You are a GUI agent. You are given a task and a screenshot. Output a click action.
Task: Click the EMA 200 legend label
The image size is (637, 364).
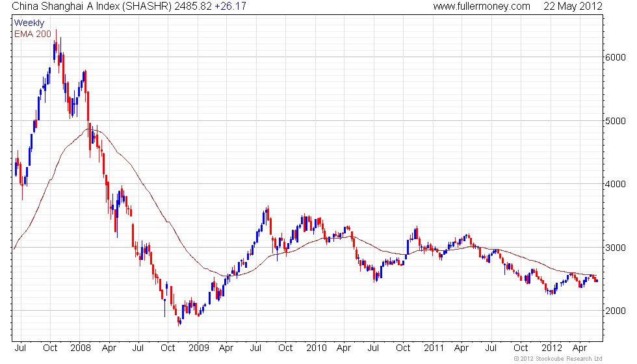32,34
